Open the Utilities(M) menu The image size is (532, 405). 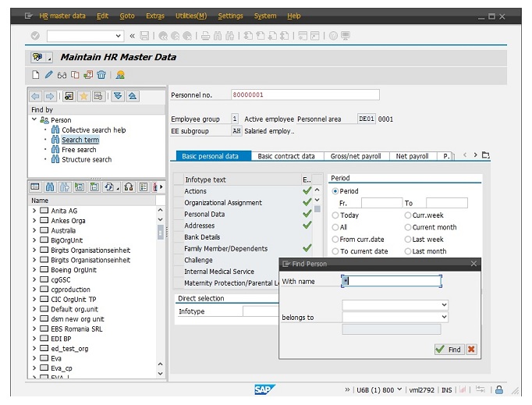191,16
